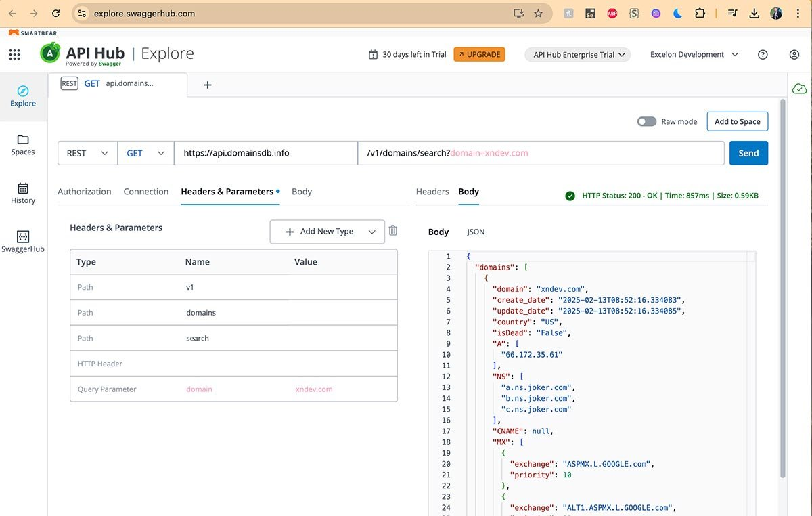Open Spaces from the sidebar
This screenshot has height=516, width=812.
[22, 144]
